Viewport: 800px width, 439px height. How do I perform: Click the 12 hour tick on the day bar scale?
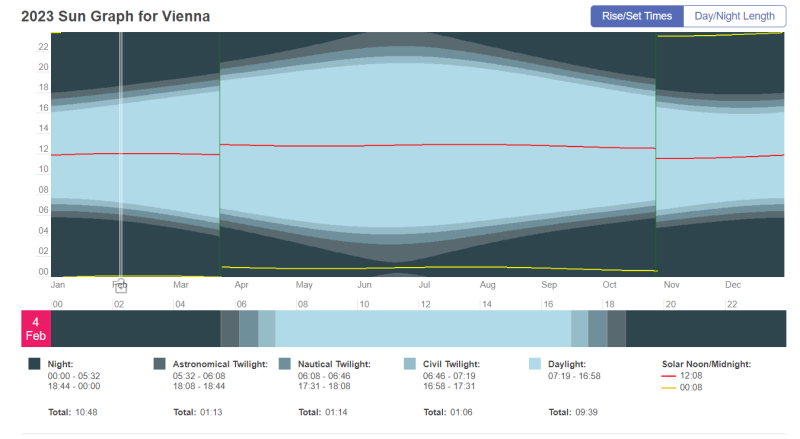[x=426, y=304]
